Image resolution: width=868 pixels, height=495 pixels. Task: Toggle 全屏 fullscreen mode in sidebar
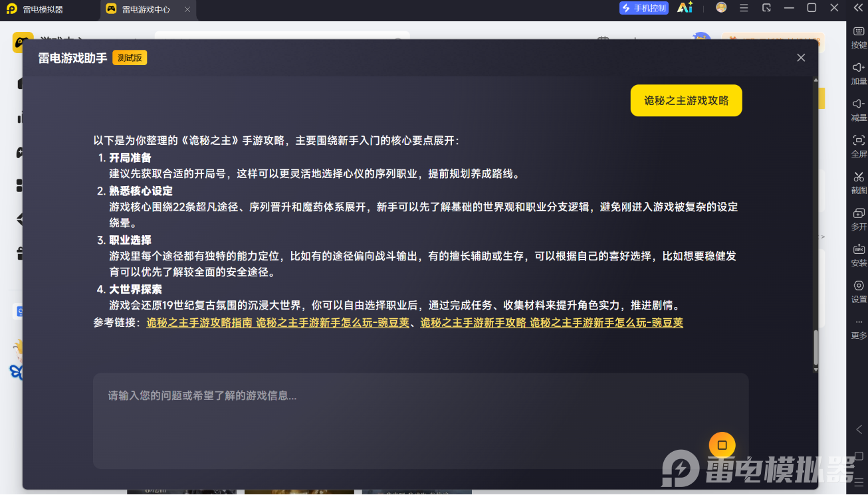(x=859, y=146)
